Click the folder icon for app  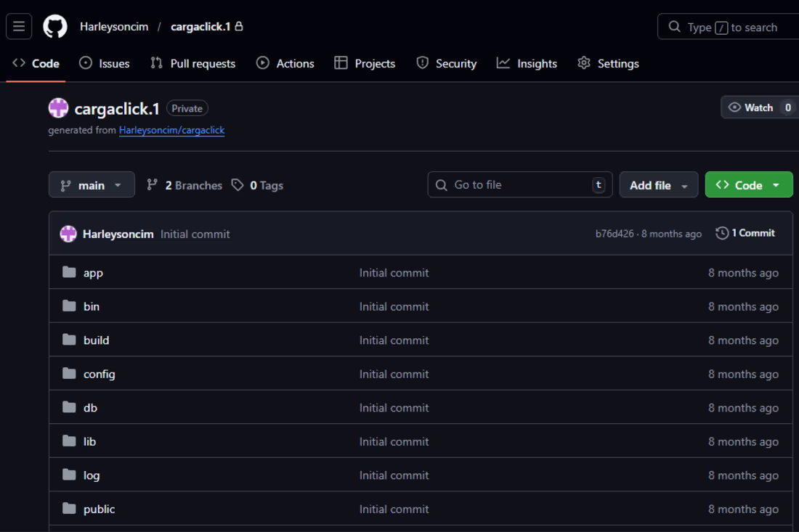[69, 272]
